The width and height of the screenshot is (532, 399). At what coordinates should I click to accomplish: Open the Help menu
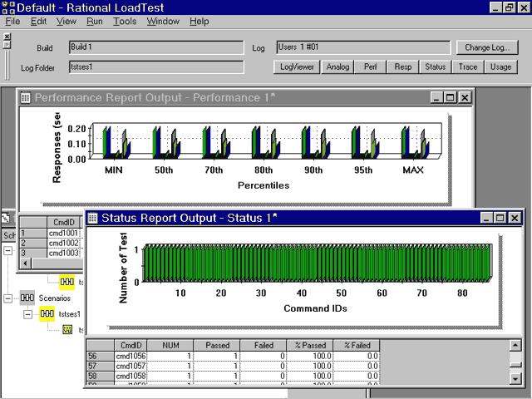(x=199, y=22)
